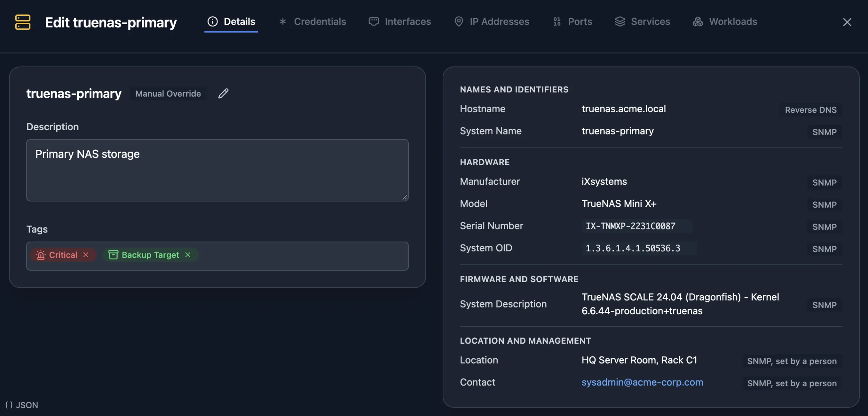The width and height of the screenshot is (868, 416).
Task: Click location HQ Server Room, Rack C1
Action: coord(639,360)
